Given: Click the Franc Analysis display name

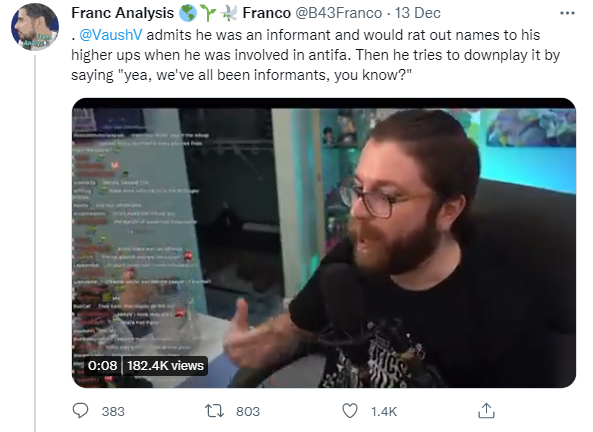Looking at the screenshot, I should [123, 13].
